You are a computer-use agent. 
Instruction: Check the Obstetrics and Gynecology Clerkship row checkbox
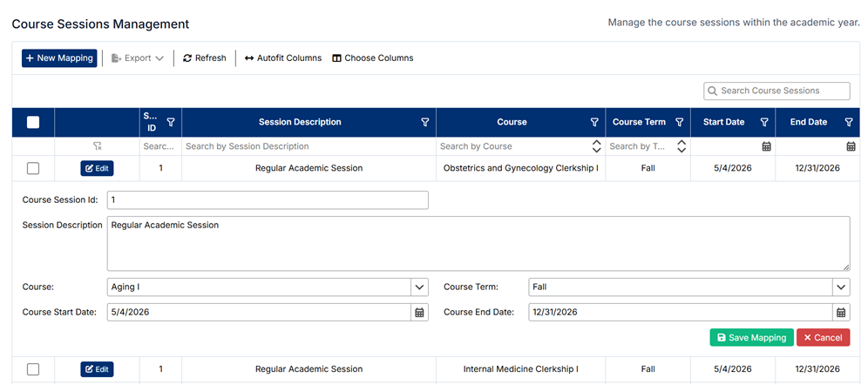tap(33, 168)
